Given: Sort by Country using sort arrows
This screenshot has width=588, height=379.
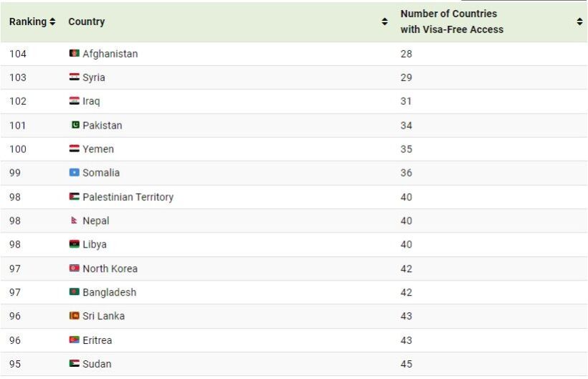Looking at the screenshot, I should click(384, 22).
